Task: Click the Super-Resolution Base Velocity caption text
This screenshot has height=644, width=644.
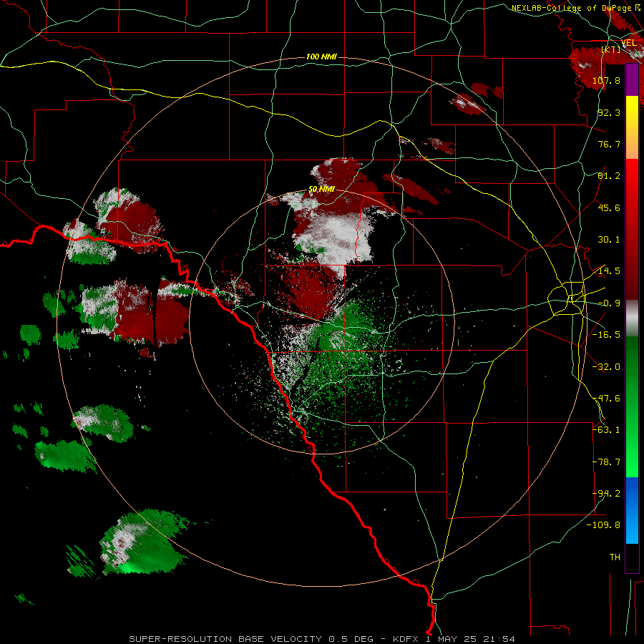Action: tap(321, 639)
